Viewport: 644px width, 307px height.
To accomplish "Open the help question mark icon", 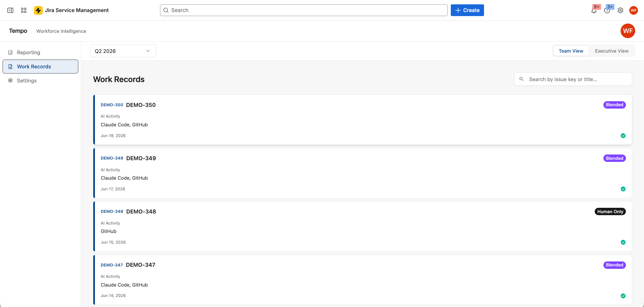I will (607, 10).
